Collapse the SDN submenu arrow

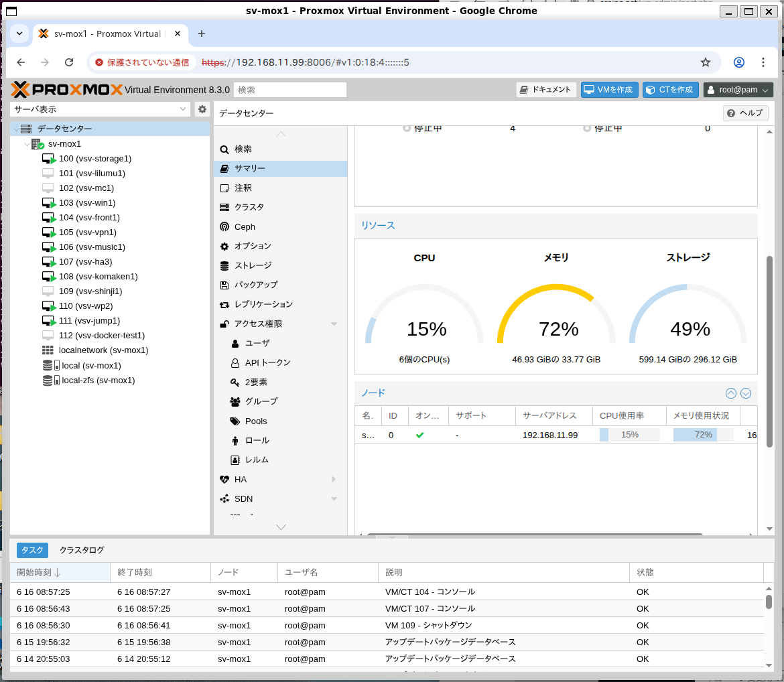pyautogui.click(x=334, y=499)
